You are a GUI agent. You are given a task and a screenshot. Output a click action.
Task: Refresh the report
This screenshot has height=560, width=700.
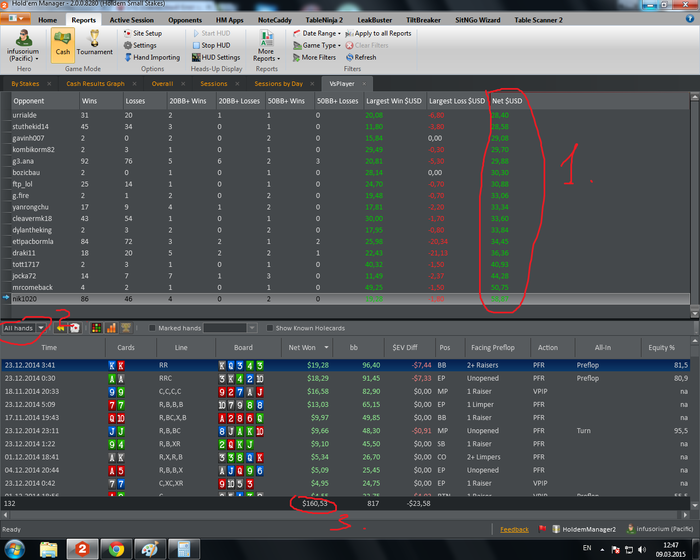coord(361,58)
